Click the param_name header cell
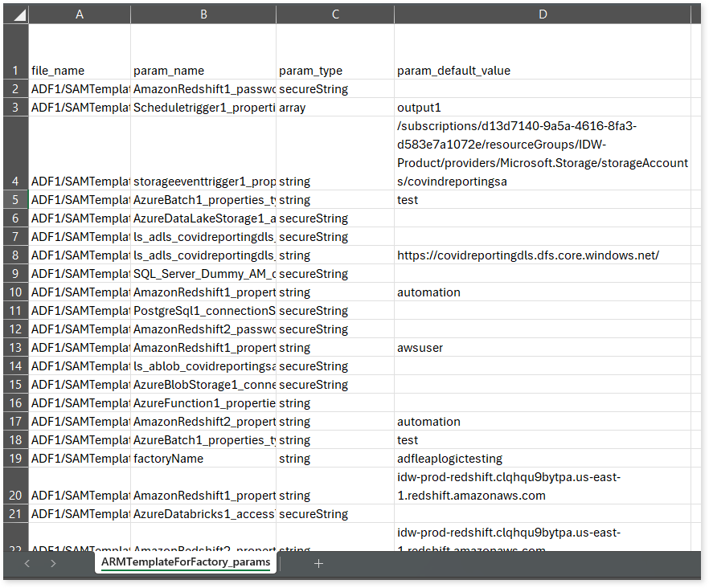 pos(203,71)
